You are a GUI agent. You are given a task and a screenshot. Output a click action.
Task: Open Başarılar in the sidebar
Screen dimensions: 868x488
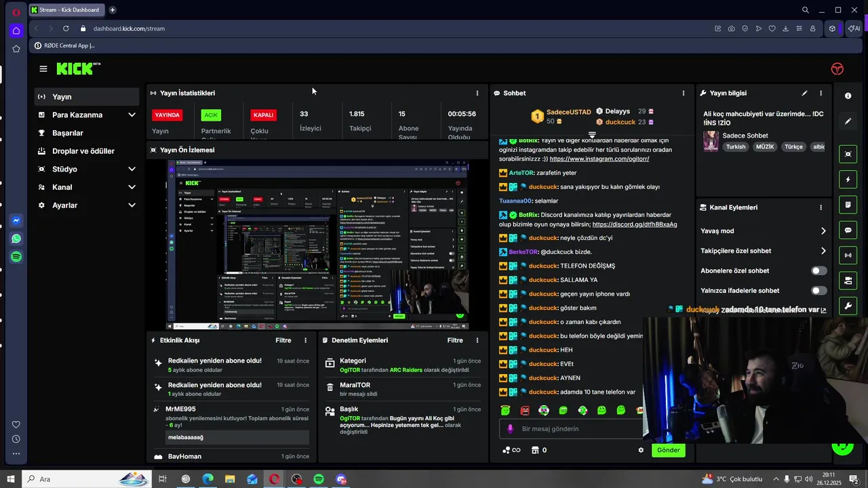[87, 133]
